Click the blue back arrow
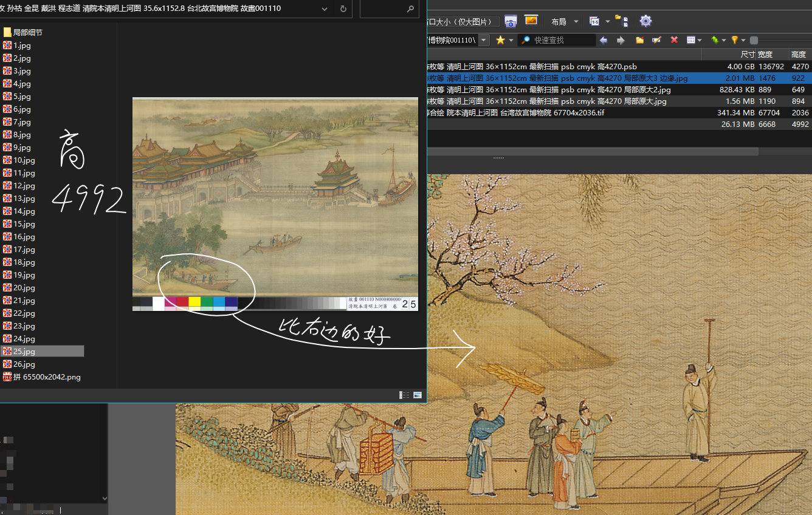This screenshot has height=515, width=812. click(x=603, y=40)
